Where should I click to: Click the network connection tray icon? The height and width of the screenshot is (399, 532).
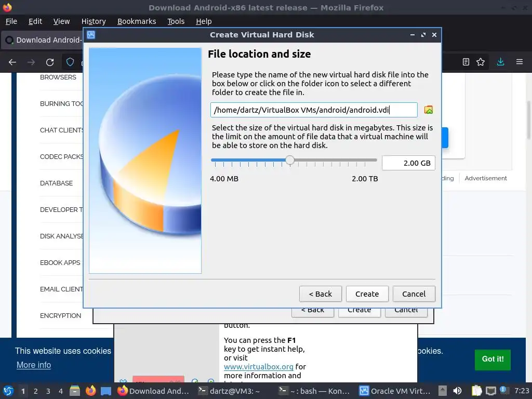click(x=490, y=391)
